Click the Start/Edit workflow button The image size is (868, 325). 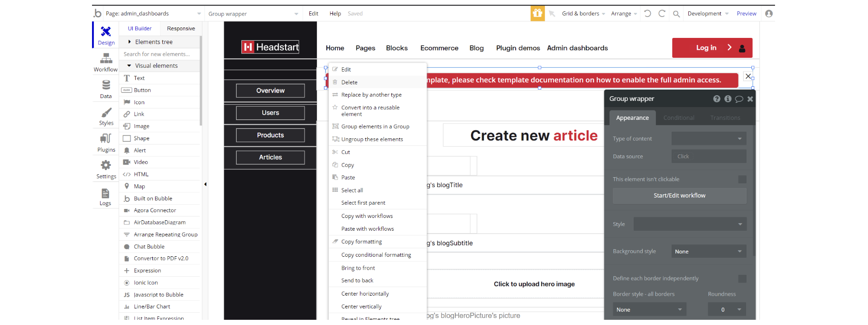coord(679,196)
